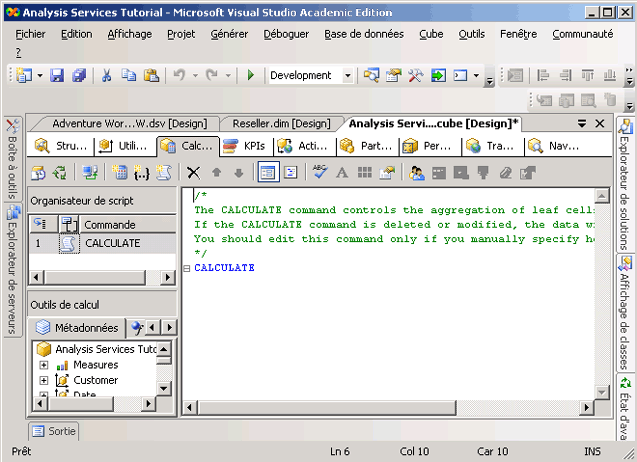Select the KPIs designer tab
The height and width of the screenshot is (462, 637).
click(246, 146)
